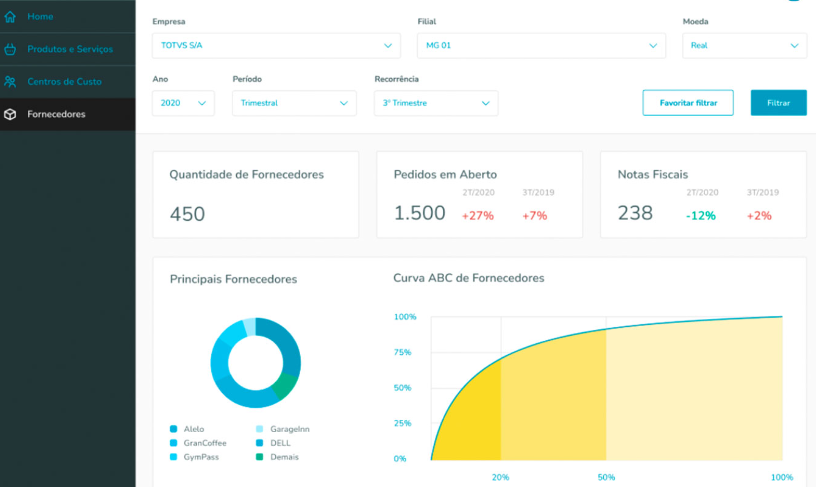
Task: Change the Ano dropdown from 2020
Action: pos(183,103)
